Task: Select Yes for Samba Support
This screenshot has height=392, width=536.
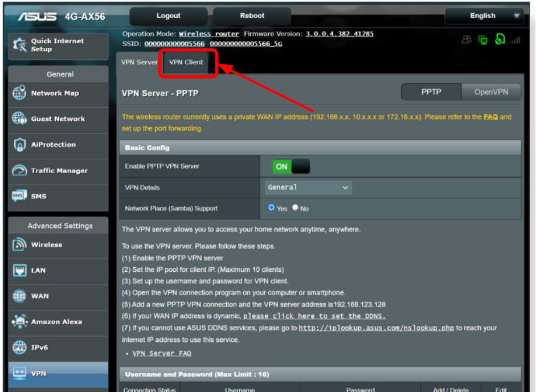Action: [272, 207]
